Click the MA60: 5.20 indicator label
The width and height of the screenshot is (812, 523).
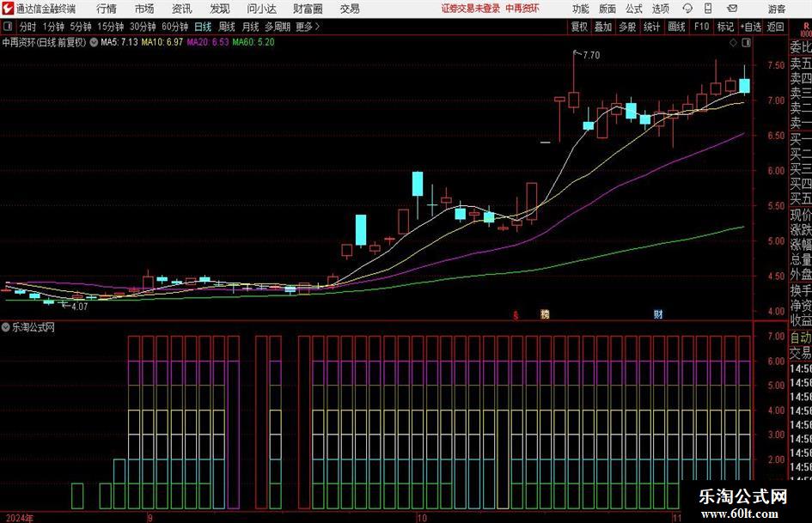click(x=253, y=42)
